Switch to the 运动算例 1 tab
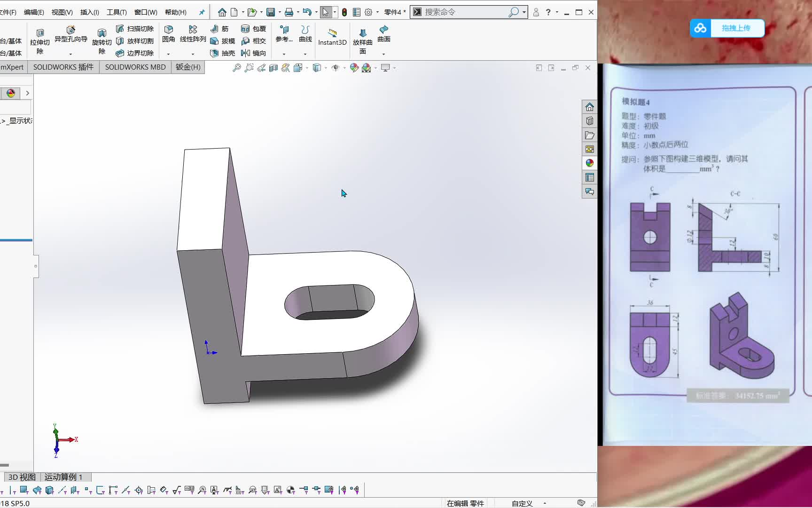This screenshot has width=812, height=508. 63,477
